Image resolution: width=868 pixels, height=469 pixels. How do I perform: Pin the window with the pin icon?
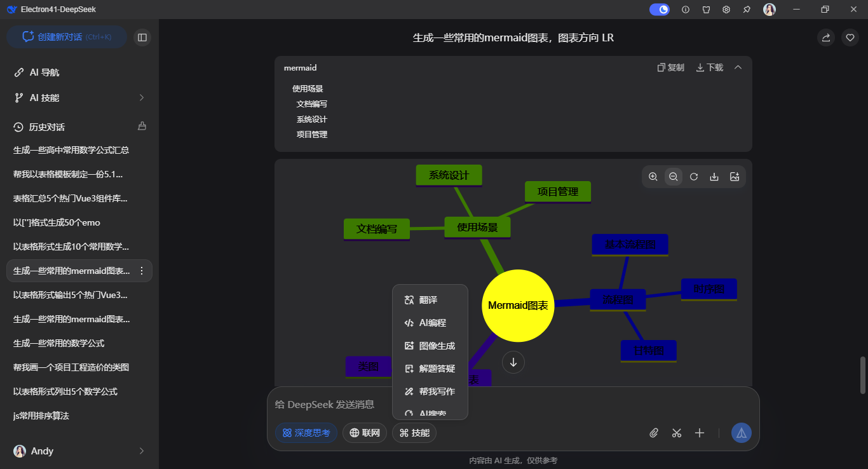[747, 10]
